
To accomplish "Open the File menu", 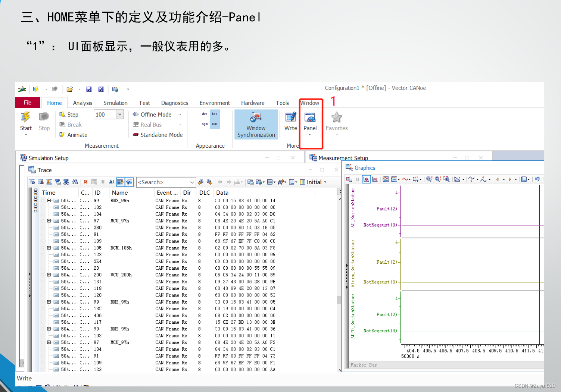I will tap(28, 103).
